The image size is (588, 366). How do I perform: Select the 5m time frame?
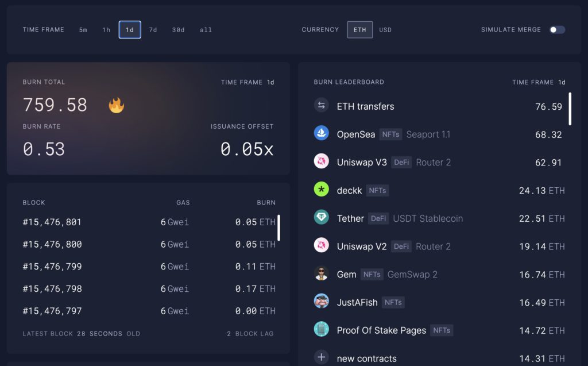83,30
